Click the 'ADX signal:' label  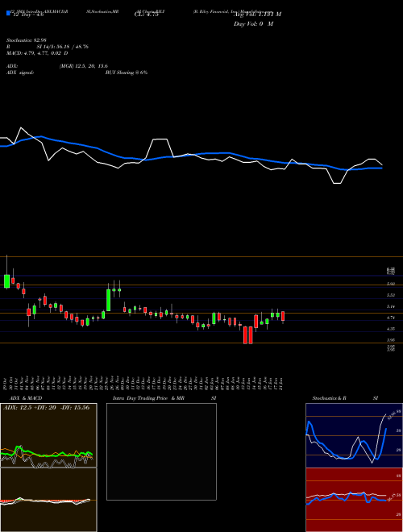coord(20,73)
